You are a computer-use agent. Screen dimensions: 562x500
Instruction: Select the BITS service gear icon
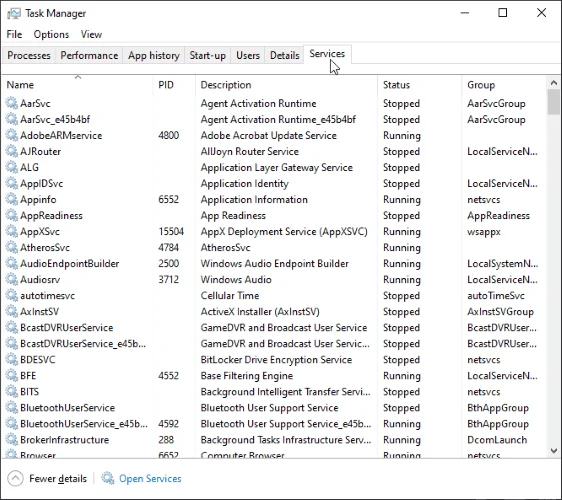(x=11, y=391)
